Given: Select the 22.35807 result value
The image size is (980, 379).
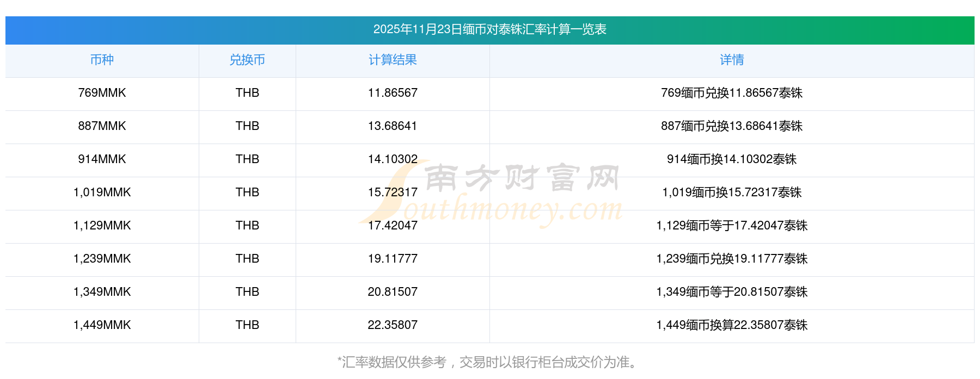Looking at the screenshot, I should (393, 325).
